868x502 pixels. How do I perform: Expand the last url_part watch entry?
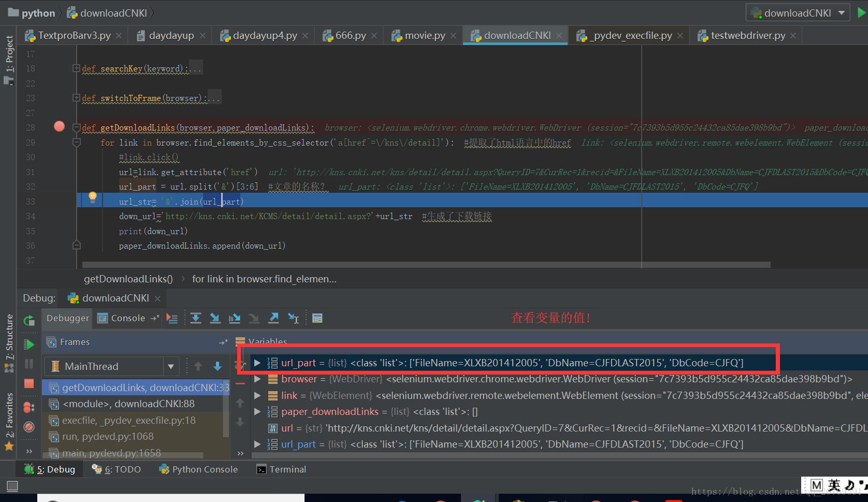click(257, 444)
